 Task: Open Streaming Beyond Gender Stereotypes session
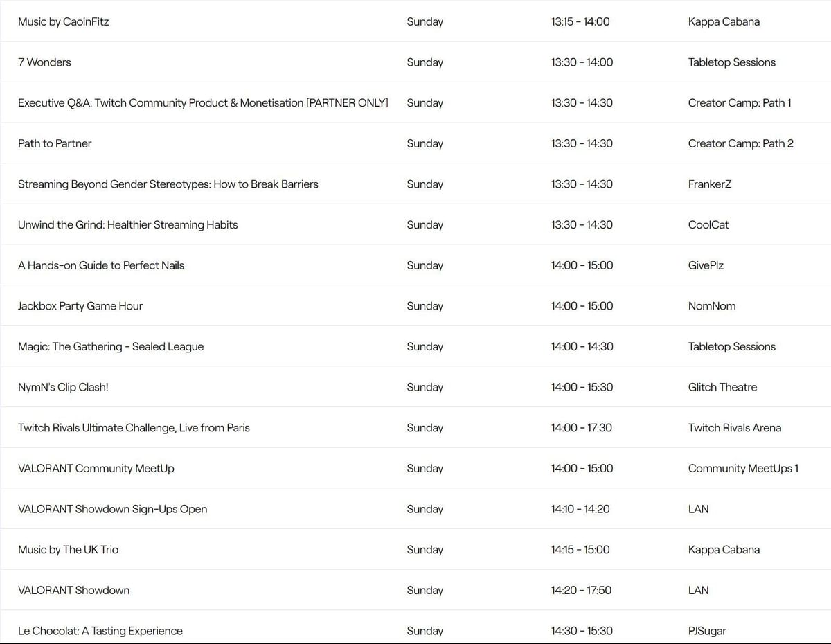tap(168, 184)
